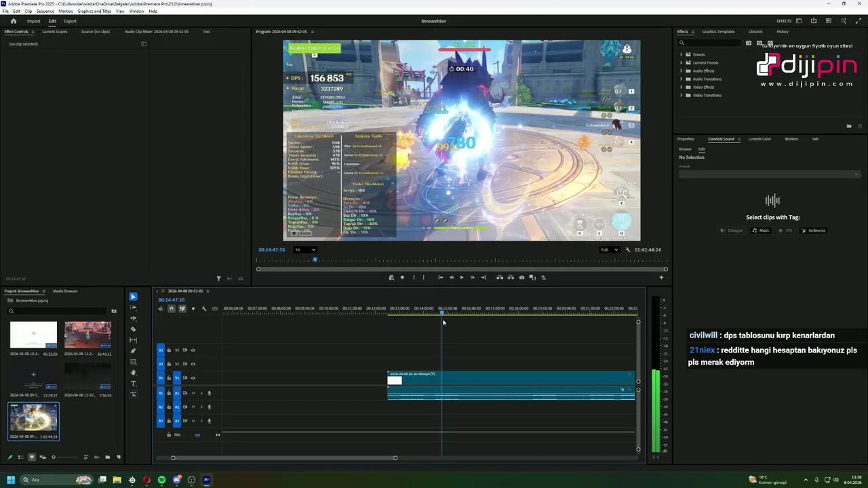Viewport: 868px width, 488px height.
Task: Step forward one frame in Program monitor
Action: pos(473,277)
